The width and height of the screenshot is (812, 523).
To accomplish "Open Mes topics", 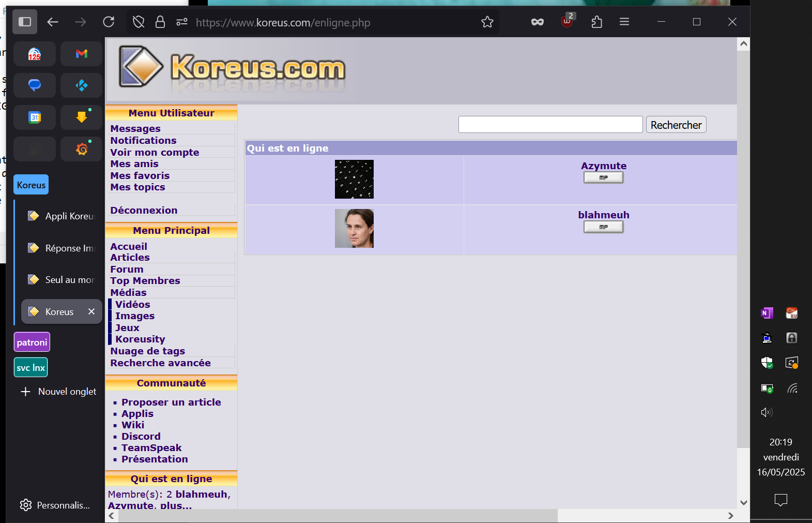I will pos(137,187).
